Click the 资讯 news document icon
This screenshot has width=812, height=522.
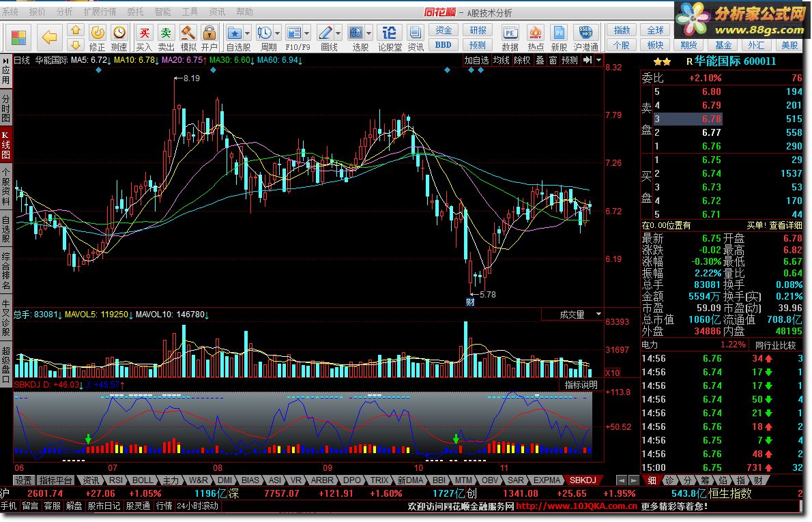pos(416,33)
